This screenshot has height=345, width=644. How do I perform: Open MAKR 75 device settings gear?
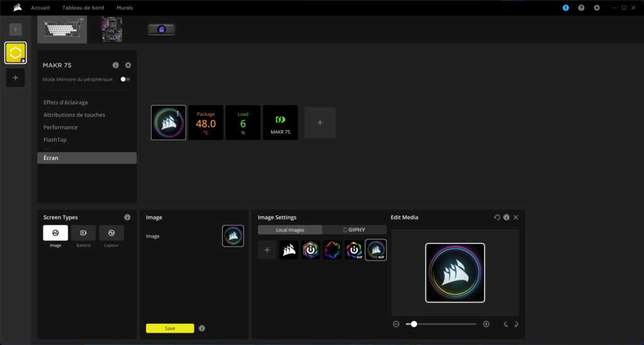click(x=128, y=65)
